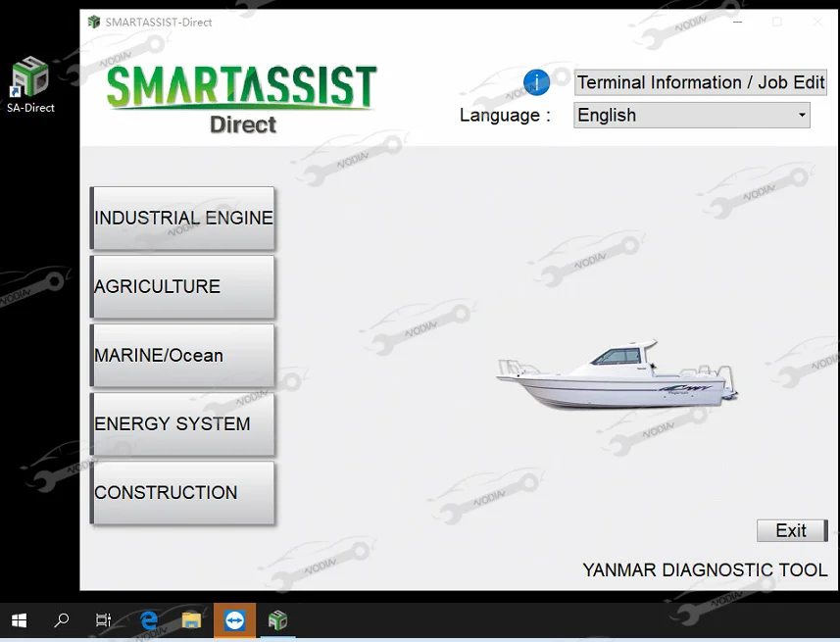The width and height of the screenshot is (840, 642).
Task: Open taskbar Search magnifier
Action: (x=61, y=620)
